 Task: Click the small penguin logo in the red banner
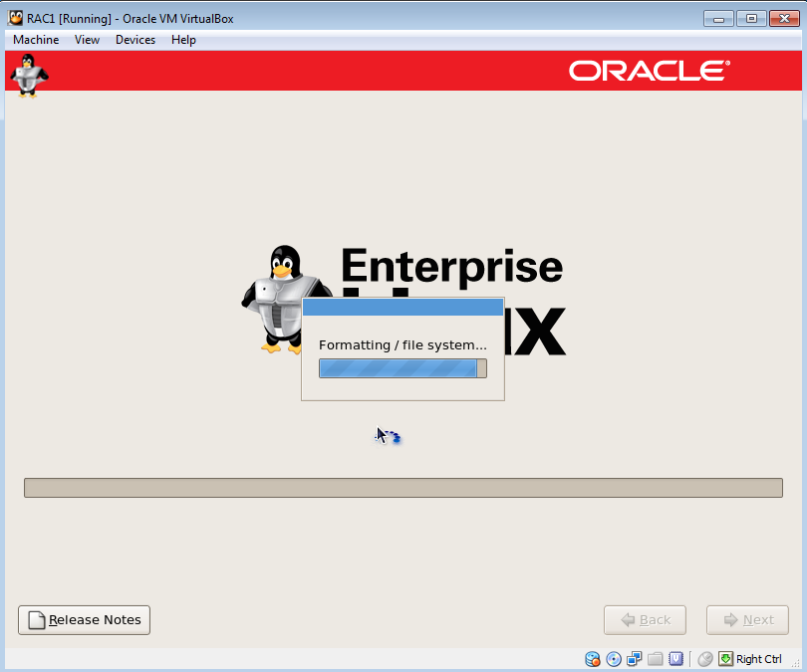click(29, 76)
